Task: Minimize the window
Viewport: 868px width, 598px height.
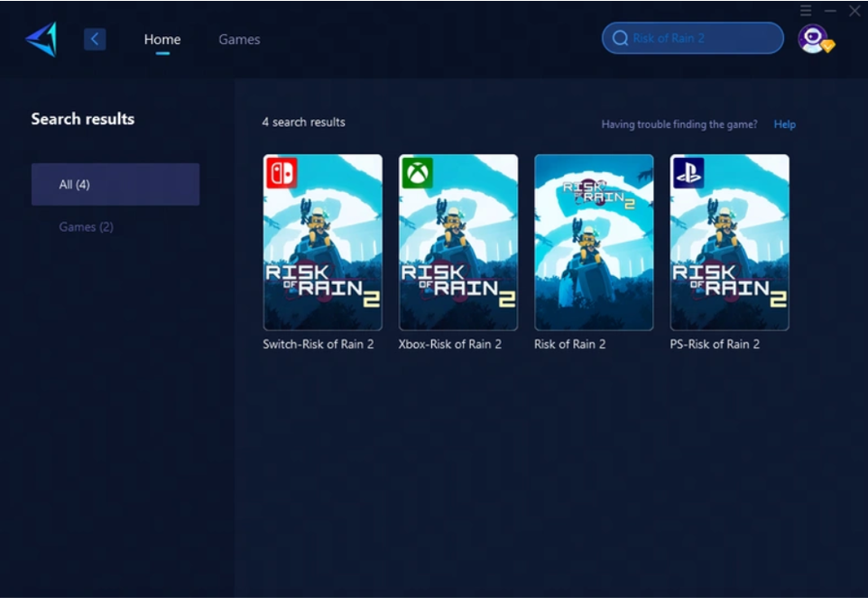Action: coord(830,11)
